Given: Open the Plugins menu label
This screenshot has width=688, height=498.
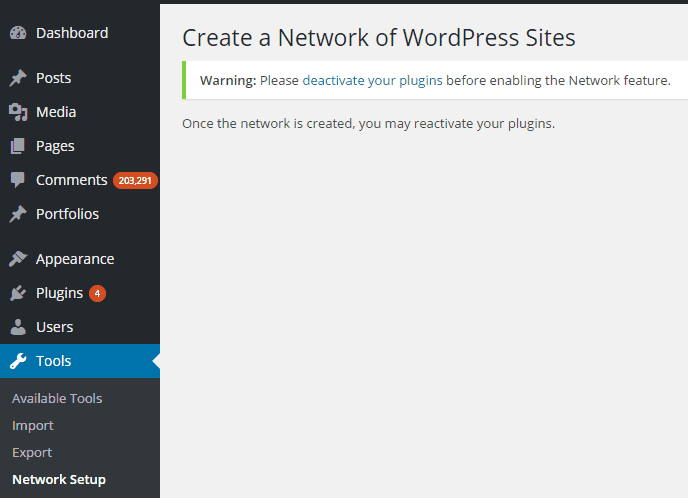Looking at the screenshot, I should (59, 294).
